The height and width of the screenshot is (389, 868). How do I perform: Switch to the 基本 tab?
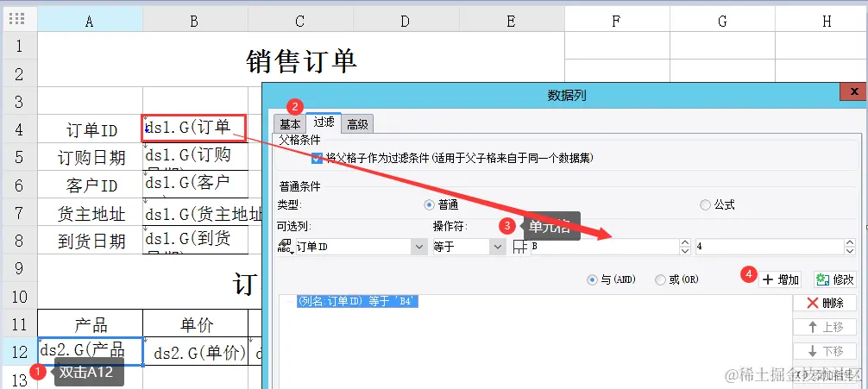click(290, 124)
